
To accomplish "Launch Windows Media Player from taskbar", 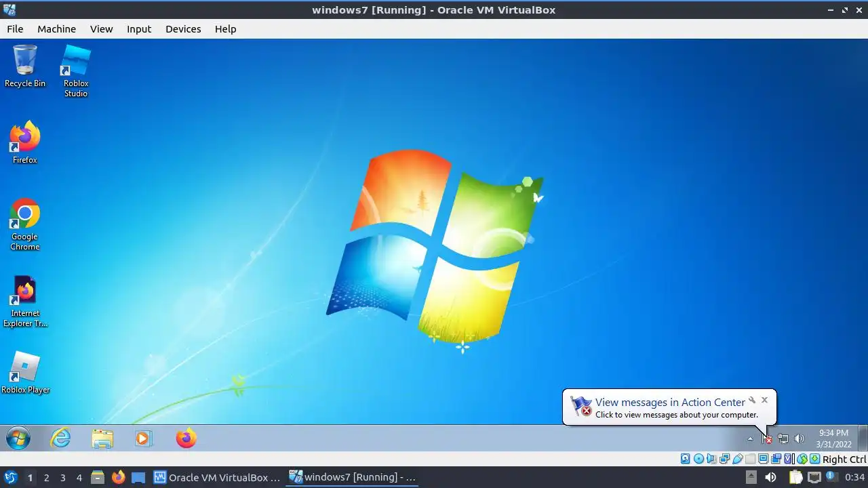I will [143, 439].
